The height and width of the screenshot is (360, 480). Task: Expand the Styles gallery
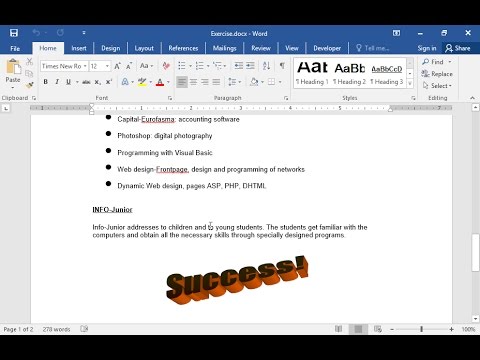pos(410,84)
